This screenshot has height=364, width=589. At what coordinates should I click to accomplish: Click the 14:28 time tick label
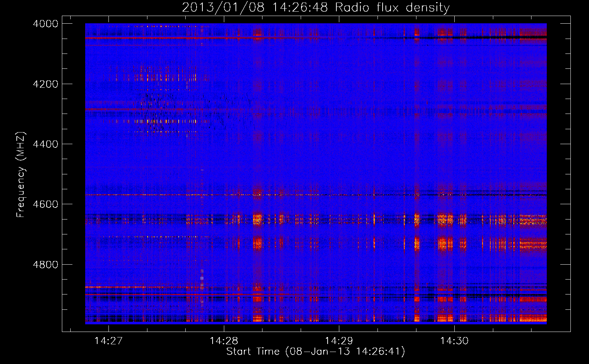pyautogui.click(x=224, y=341)
